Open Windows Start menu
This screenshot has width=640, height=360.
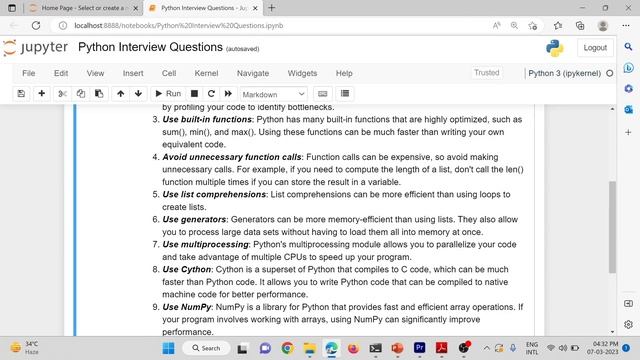click(x=168, y=348)
